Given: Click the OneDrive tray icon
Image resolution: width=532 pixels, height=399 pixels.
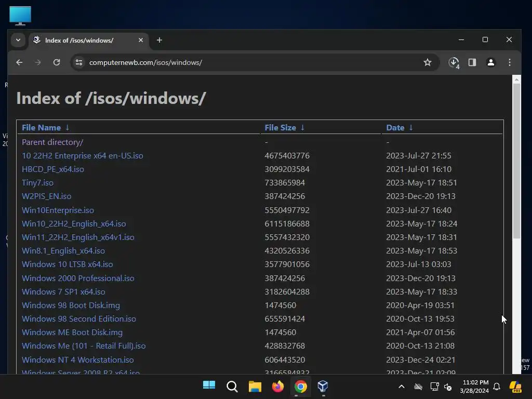Looking at the screenshot, I should click(418, 387).
